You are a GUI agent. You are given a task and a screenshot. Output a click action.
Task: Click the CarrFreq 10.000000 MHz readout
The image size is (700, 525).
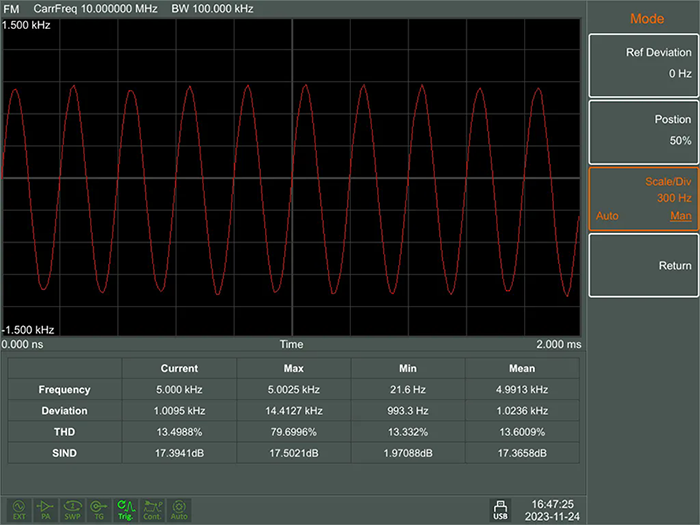95,8
